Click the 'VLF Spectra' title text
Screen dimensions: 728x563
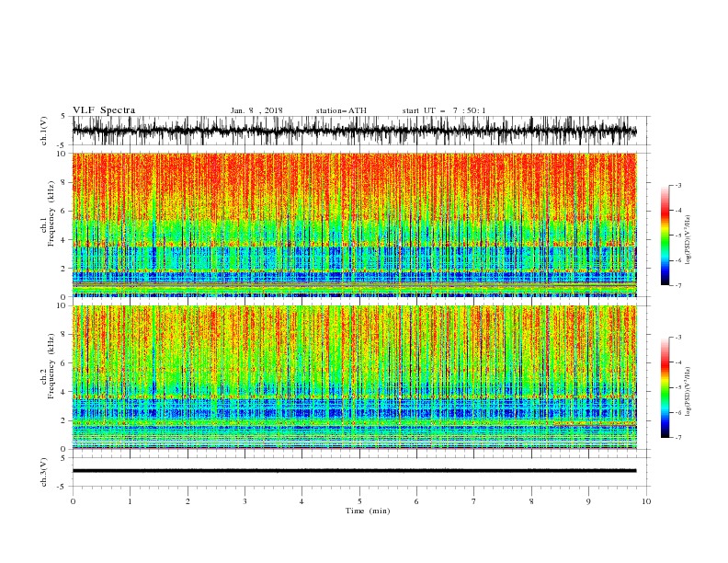pos(104,110)
